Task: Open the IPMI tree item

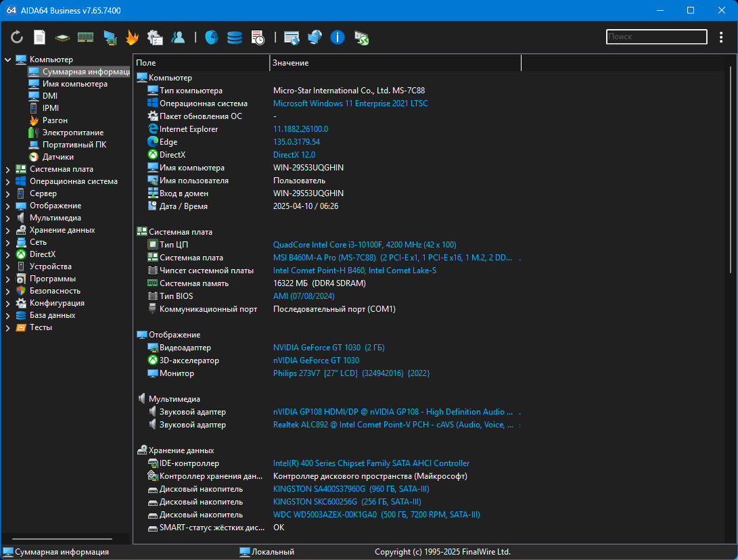Action: pos(50,108)
